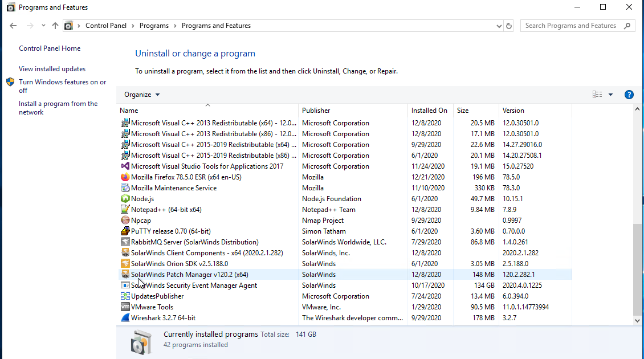Click the version '11.0.1.14773994' cell
This screenshot has width=644, height=359.
(525, 307)
